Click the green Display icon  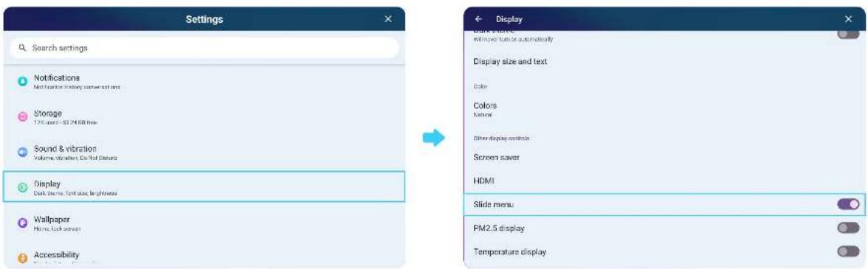[23, 187]
